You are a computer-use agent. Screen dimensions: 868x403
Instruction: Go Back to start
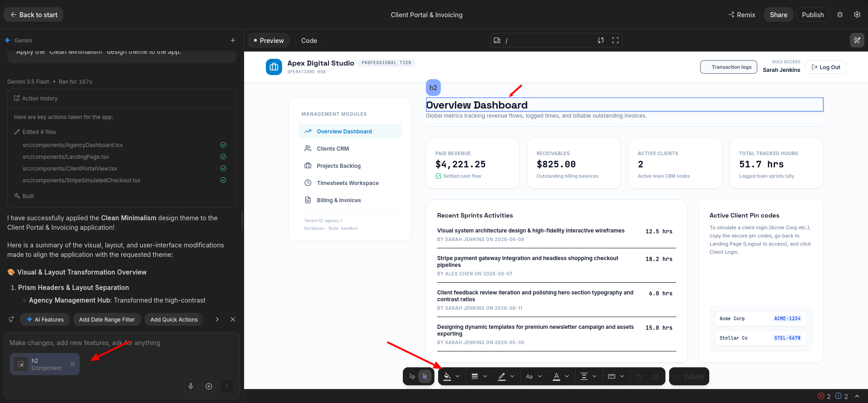coord(33,14)
